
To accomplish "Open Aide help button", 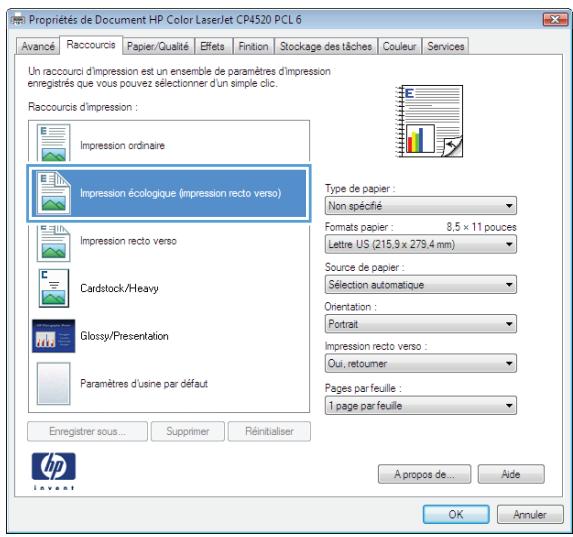I will point(511,474).
